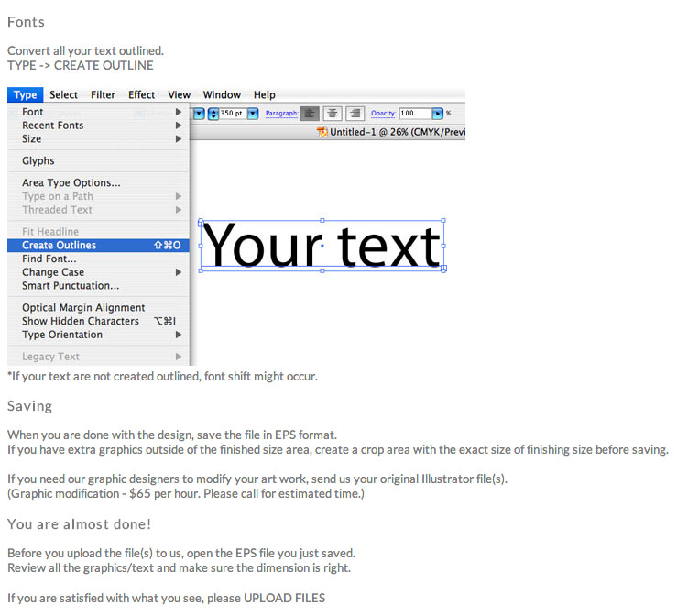Viewport: 677px width, 616px height.
Task: Open the opacity dropdown arrow
Action: coord(437,114)
